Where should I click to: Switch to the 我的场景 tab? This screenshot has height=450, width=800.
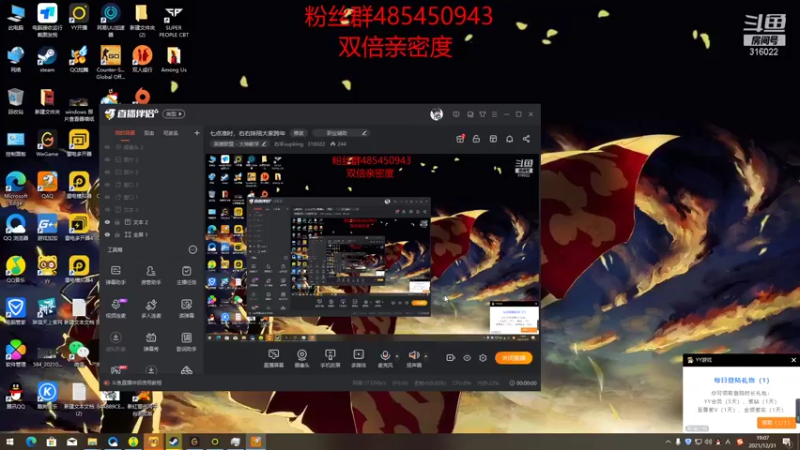point(125,133)
